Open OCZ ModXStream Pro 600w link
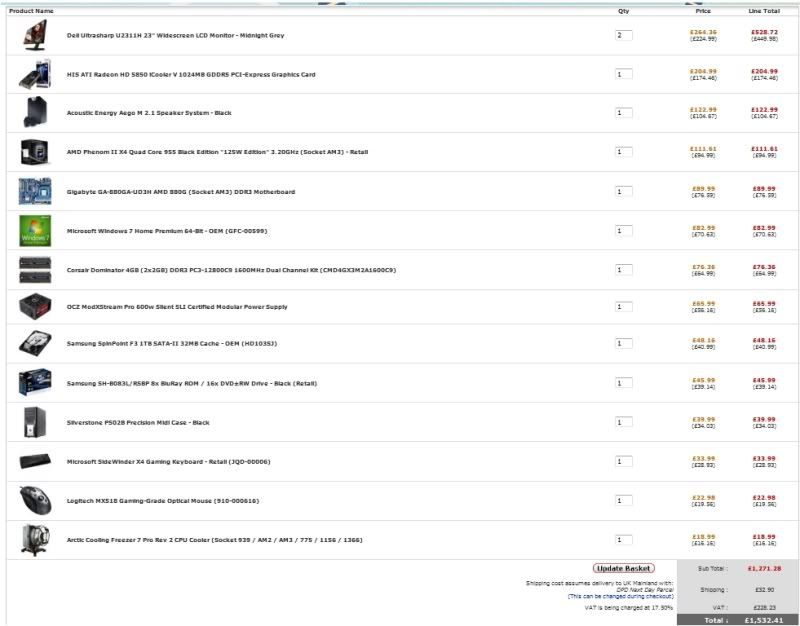The height and width of the screenshot is (626, 800). click(177, 307)
